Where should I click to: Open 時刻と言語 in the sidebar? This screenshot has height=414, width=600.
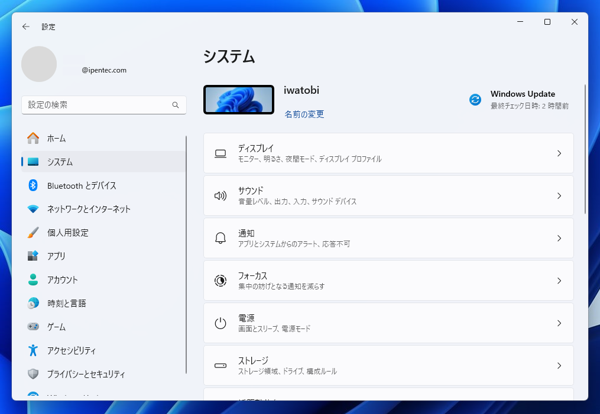pos(103,303)
